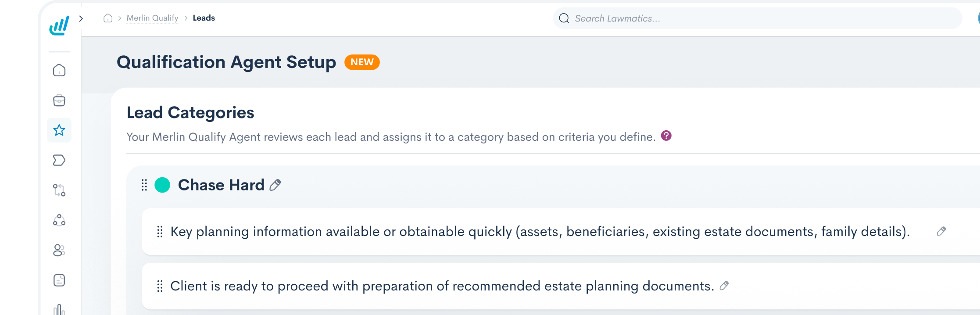Open the purple help question mark icon
This screenshot has width=980, height=315.
pos(666,136)
